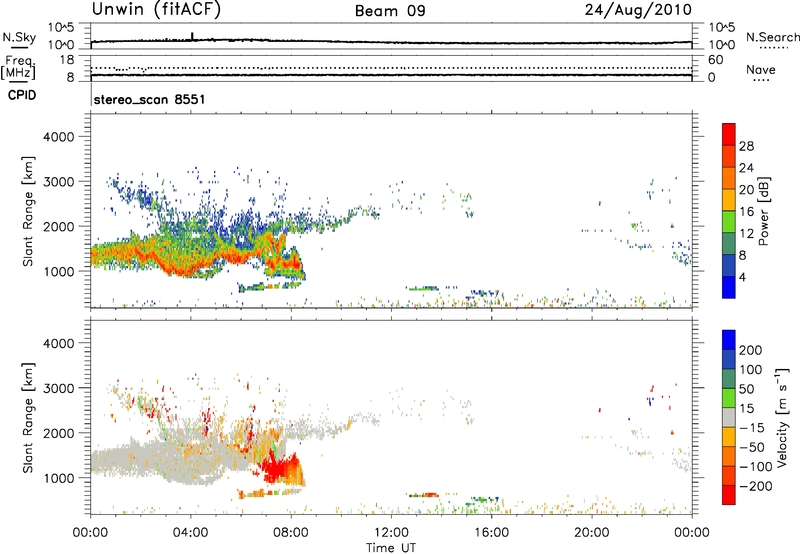Click the '12:00' time axis tick label
The image size is (800, 554).
tap(391, 533)
